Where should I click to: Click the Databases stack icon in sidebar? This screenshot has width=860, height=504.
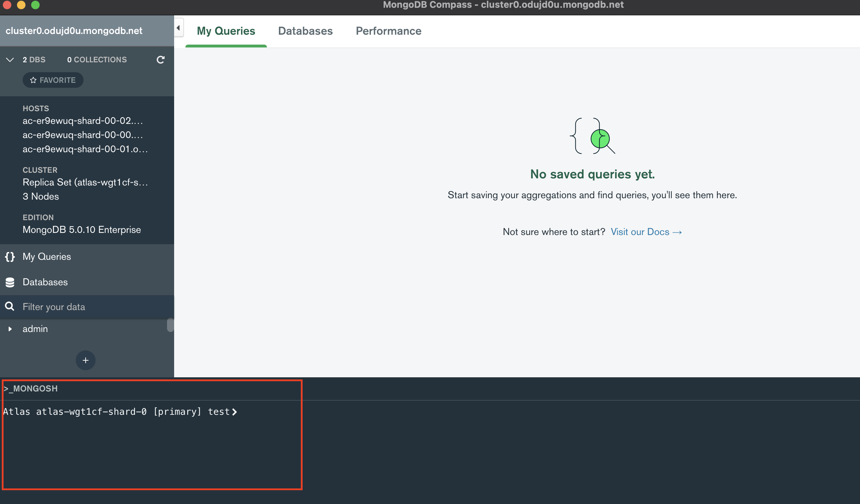10,282
